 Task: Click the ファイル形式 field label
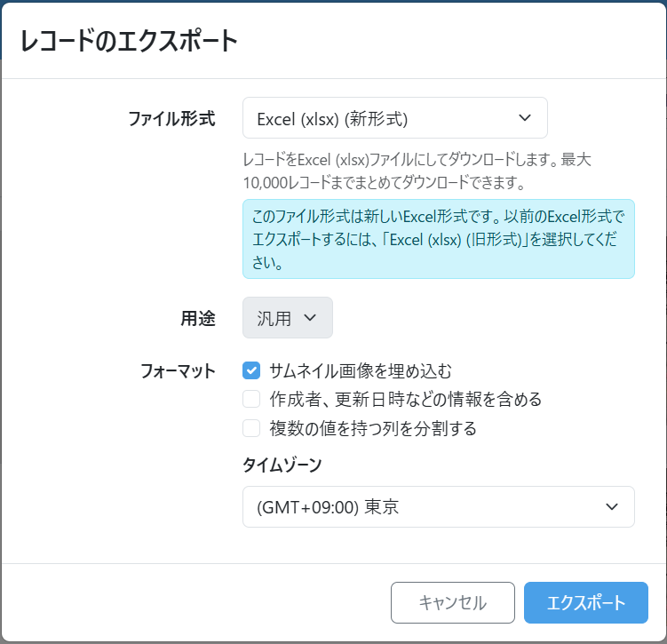pos(171,118)
